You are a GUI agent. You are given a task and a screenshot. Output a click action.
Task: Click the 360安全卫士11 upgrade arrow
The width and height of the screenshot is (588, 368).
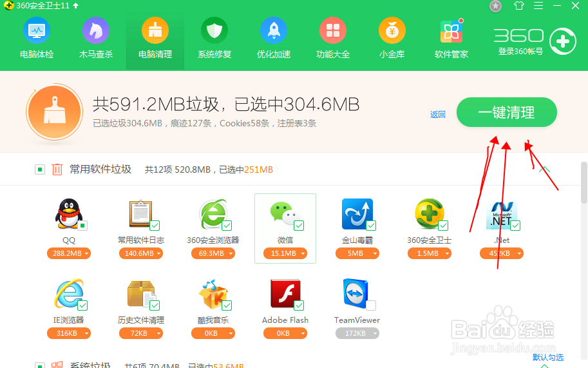point(76,6)
